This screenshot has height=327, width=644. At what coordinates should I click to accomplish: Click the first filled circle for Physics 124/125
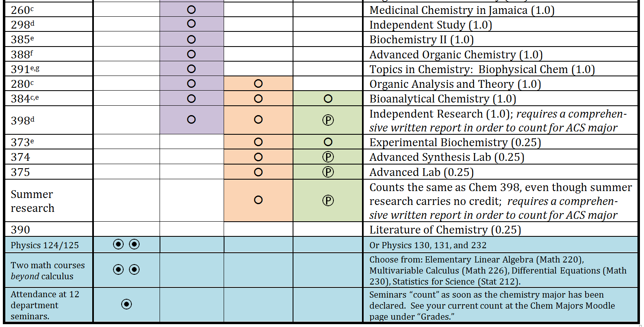tap(118, 244)
